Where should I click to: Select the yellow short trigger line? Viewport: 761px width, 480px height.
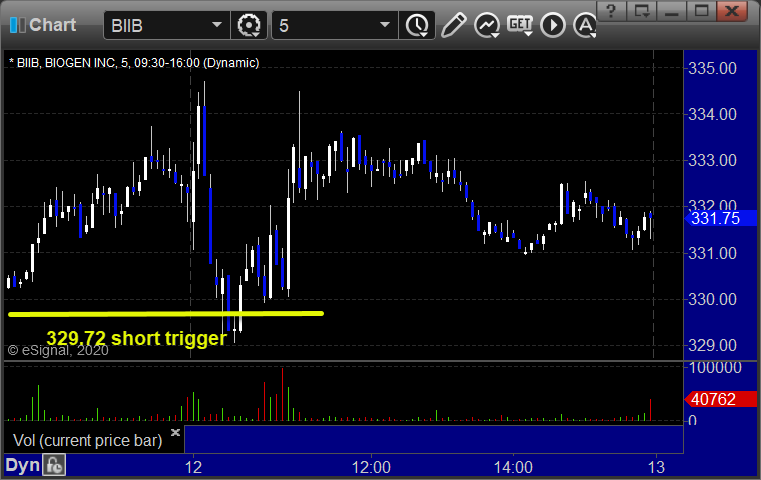[166, 314]
